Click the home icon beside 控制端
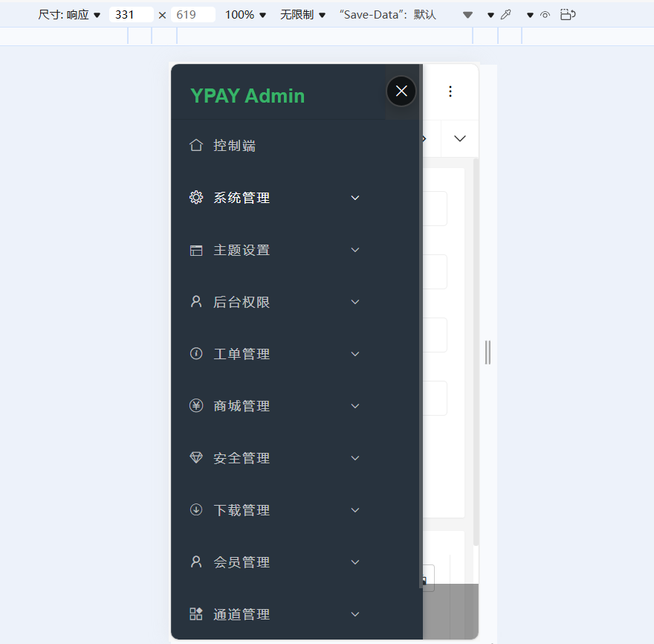This screenshot has width=654, height=644. tap(195, 145)
